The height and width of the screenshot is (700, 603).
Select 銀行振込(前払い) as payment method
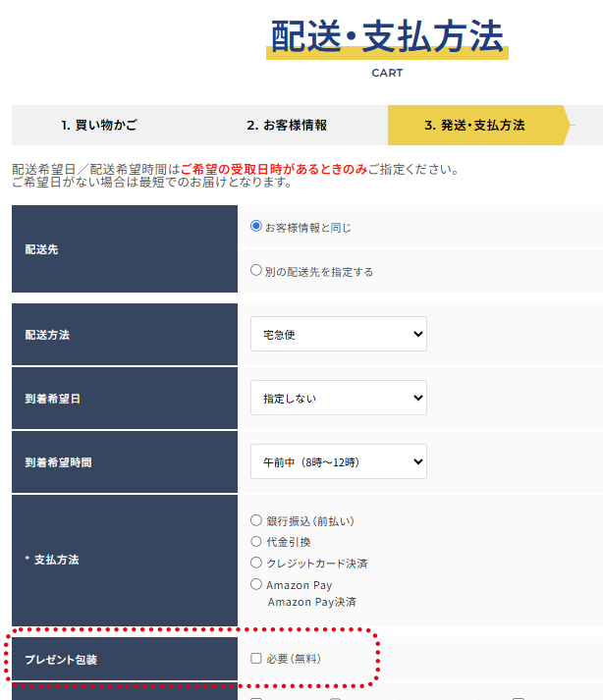pyautogui.click(x=256, y=520)
